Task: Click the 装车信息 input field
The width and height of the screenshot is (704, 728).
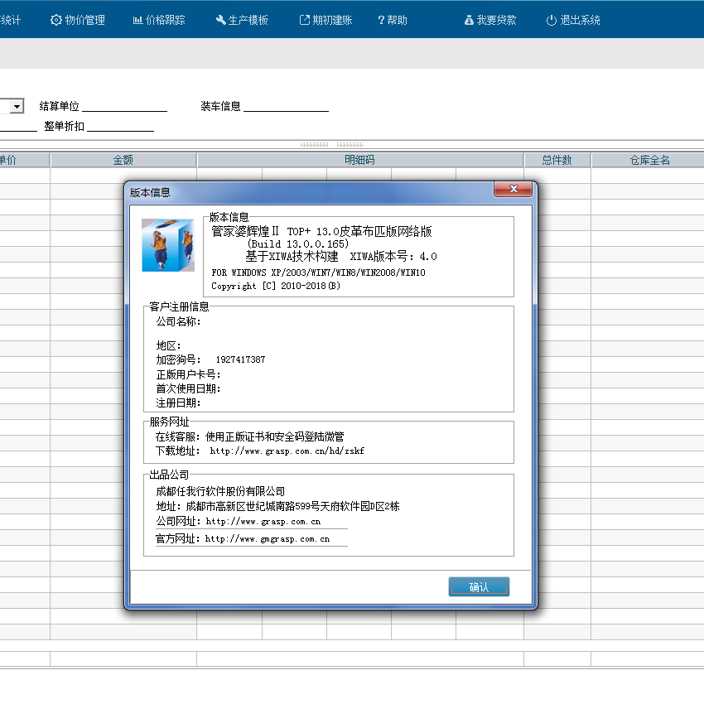Action: click(286, 106)
